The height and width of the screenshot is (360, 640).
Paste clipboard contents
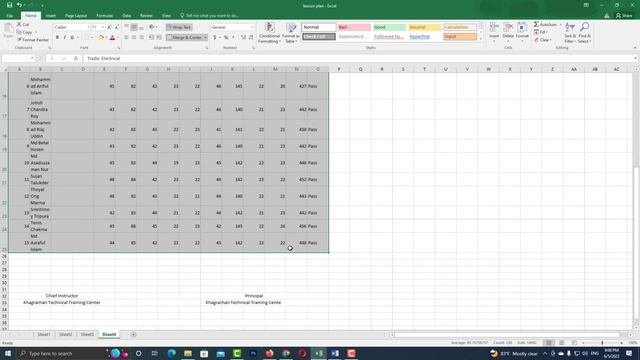click(8, 31)
